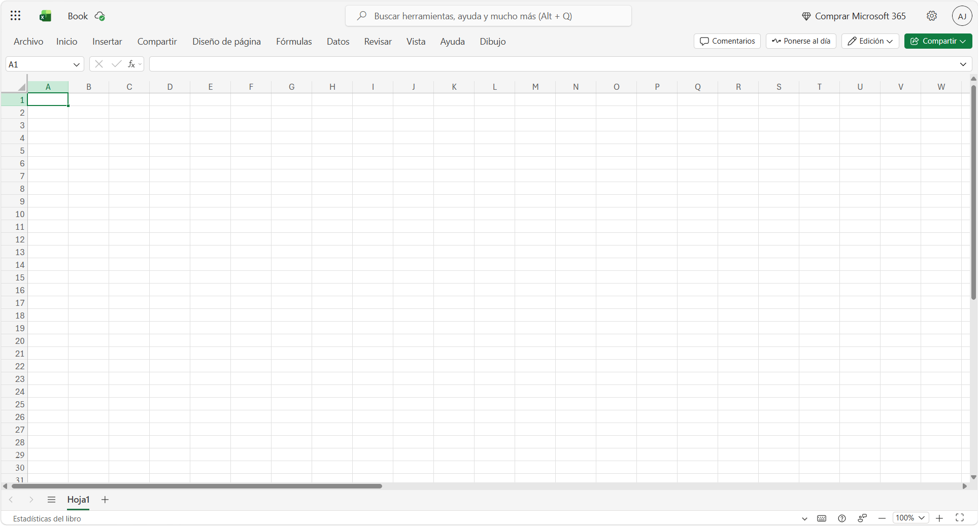Open the 100% zoom level dropdown
This screenshot has height=526, width=980.
point(910,518)
